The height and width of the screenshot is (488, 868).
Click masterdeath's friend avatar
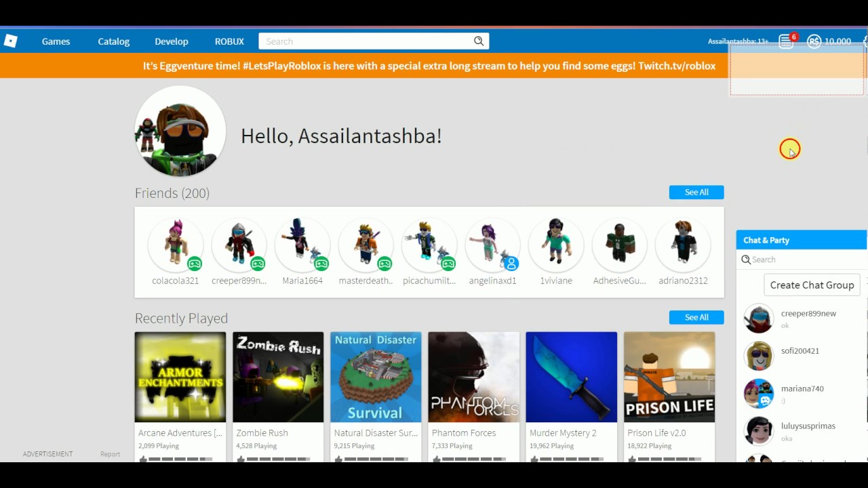[x=366, y=244]
